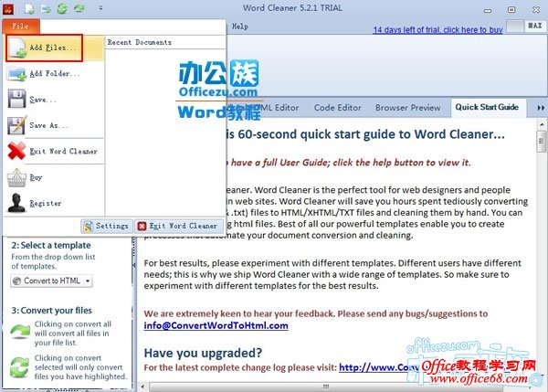
Task: Open Settings button at menu bottom
Action: 107,227
